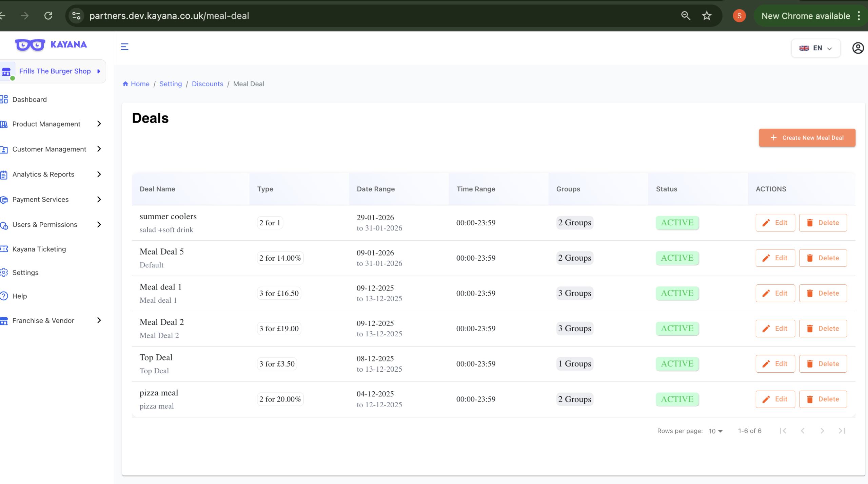Click the Help question mark icon
Image resolution: width=868 pixels, height=484 pixels.
click(4, 296)
